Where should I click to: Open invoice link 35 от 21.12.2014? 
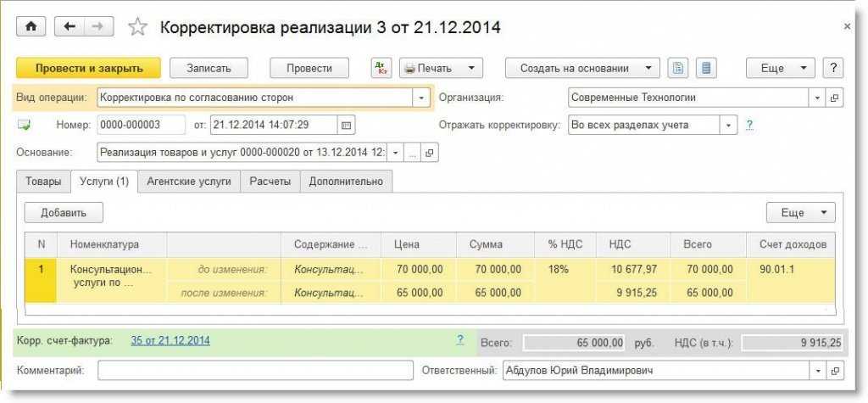pos(170,340)
